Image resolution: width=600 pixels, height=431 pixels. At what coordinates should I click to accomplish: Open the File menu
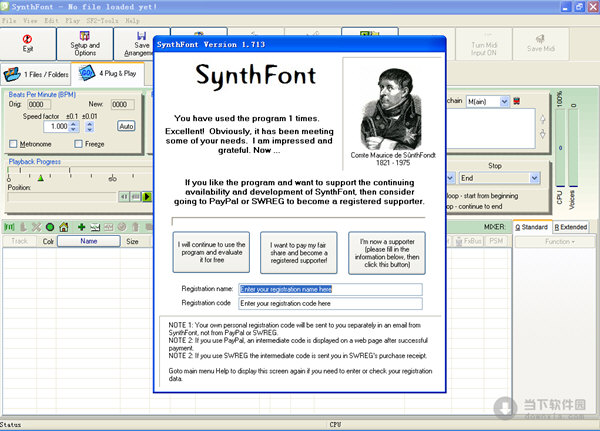click(9, 21)
